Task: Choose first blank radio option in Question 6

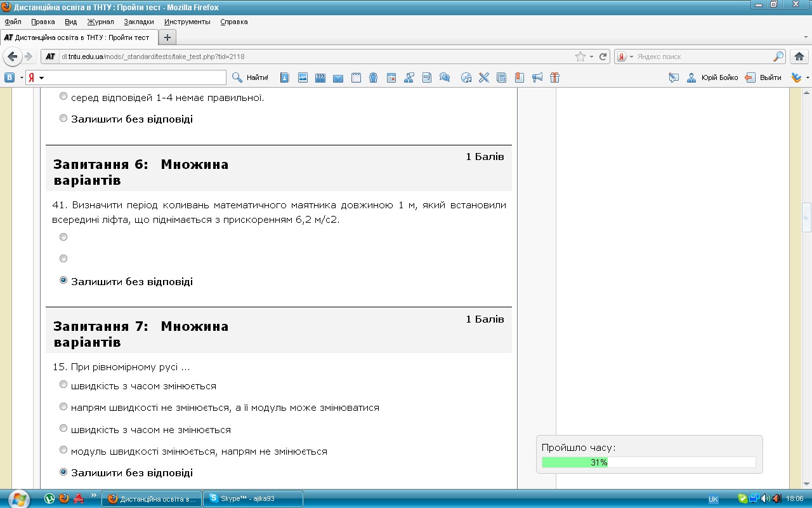Action: coord(63,237)
